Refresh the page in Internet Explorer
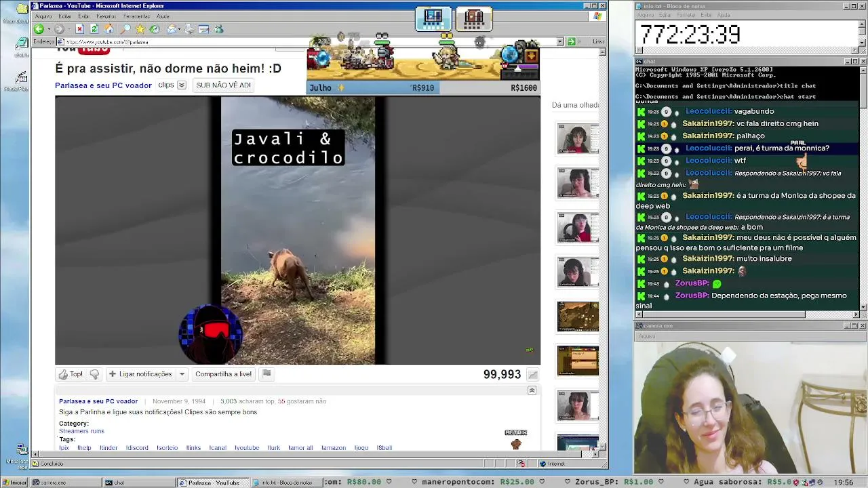Viewport: 868px width, 488px height. tap(94, 29)
